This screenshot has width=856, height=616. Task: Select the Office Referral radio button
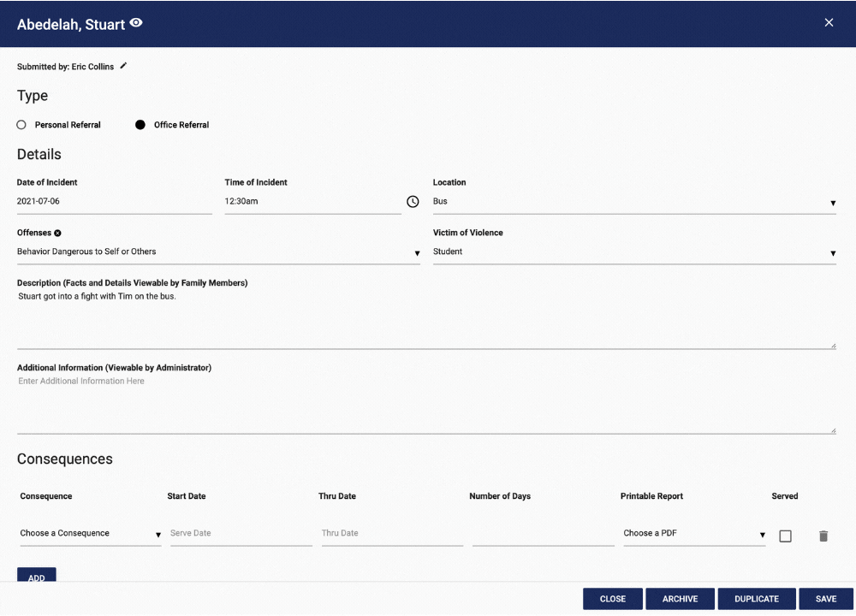140,125
